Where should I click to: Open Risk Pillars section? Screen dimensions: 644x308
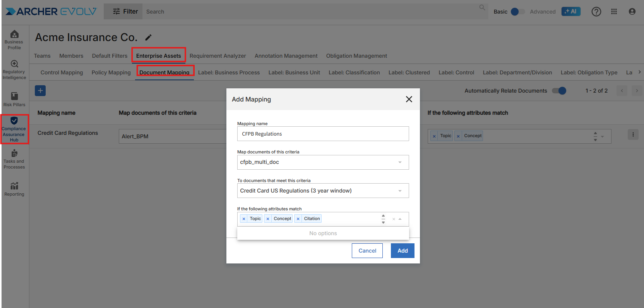coord(14,99)
